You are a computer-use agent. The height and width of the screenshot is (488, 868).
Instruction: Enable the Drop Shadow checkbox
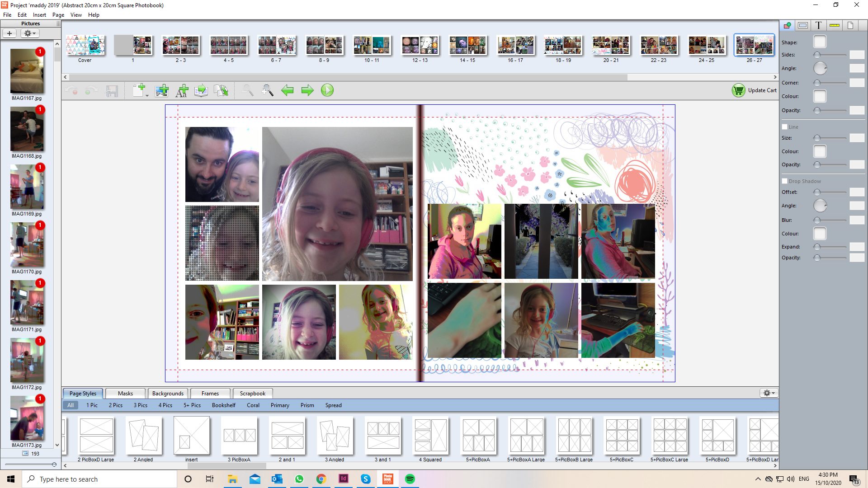(x=785, y=181)
